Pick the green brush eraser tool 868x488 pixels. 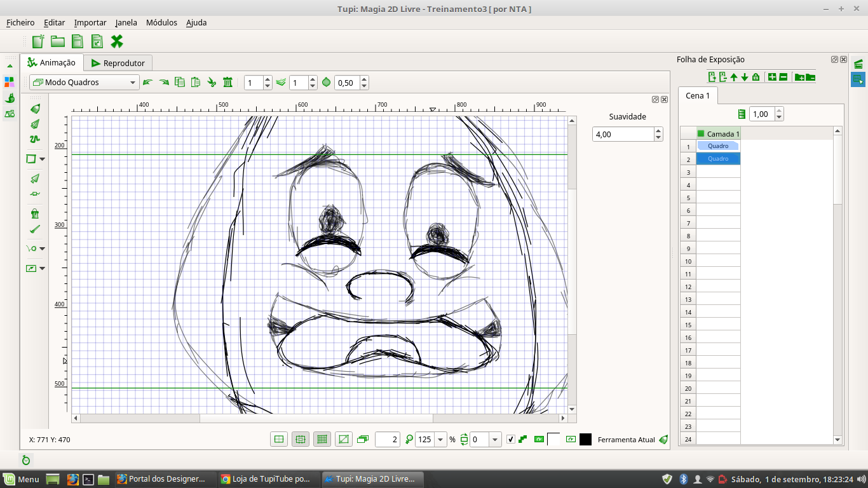pos(36,229)
